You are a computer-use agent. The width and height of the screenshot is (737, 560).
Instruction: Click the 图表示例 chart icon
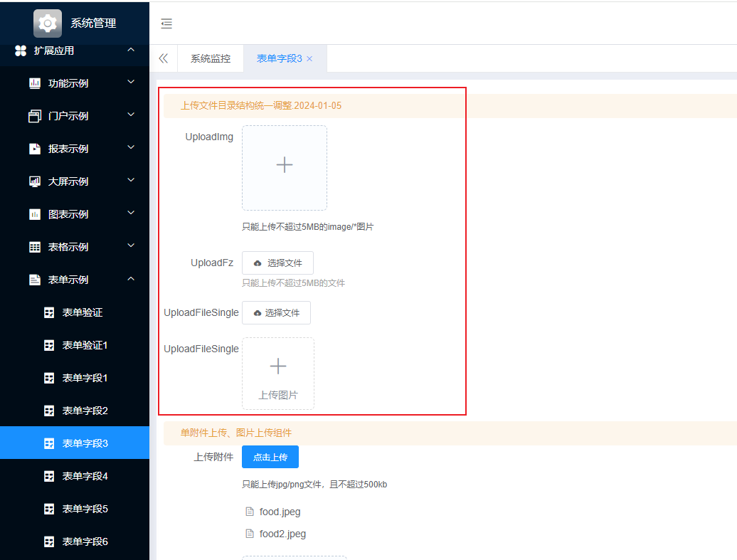[x=35, y=213]
